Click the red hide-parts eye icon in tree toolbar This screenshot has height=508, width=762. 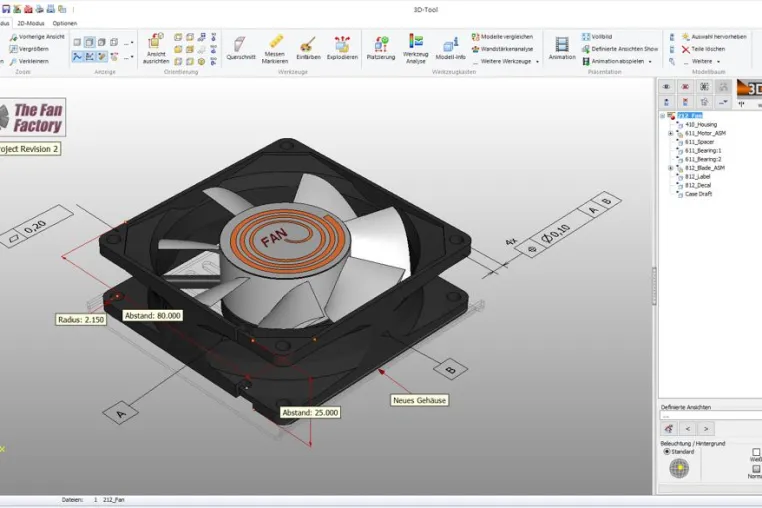(685, 87)
